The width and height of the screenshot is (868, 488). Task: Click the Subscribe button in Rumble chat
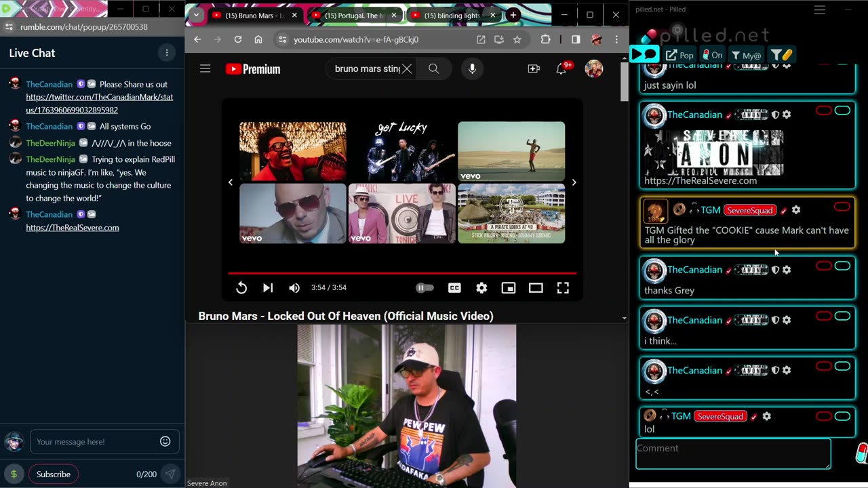54,474
